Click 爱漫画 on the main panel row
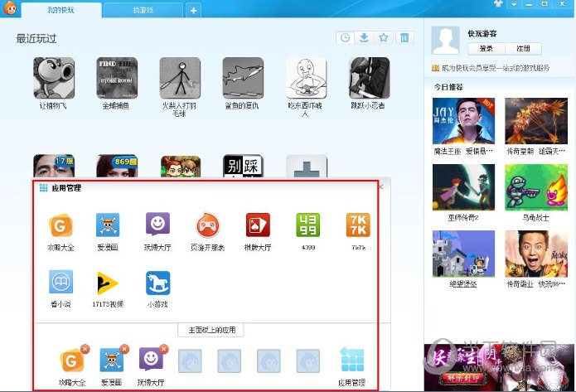Viewport: 576px width, 392px height. click(111, 361)
